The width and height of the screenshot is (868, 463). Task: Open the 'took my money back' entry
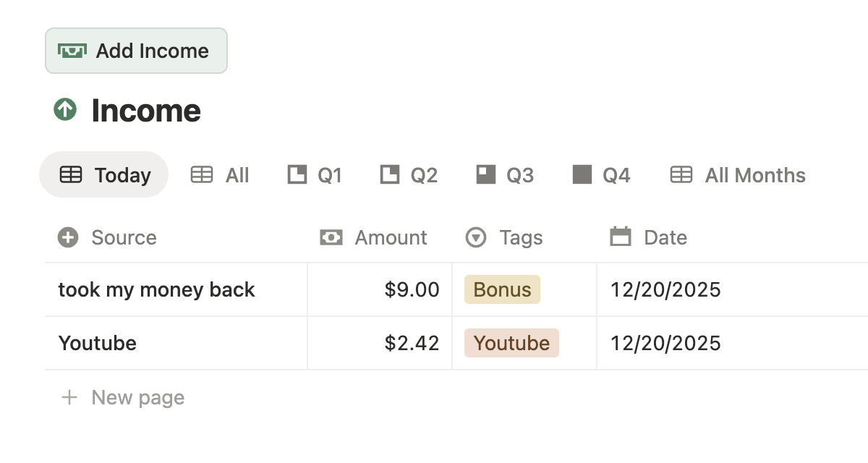156,289
